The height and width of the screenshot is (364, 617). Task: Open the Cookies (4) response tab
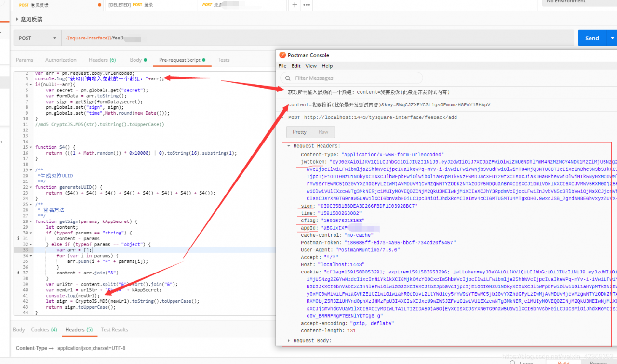44,330
